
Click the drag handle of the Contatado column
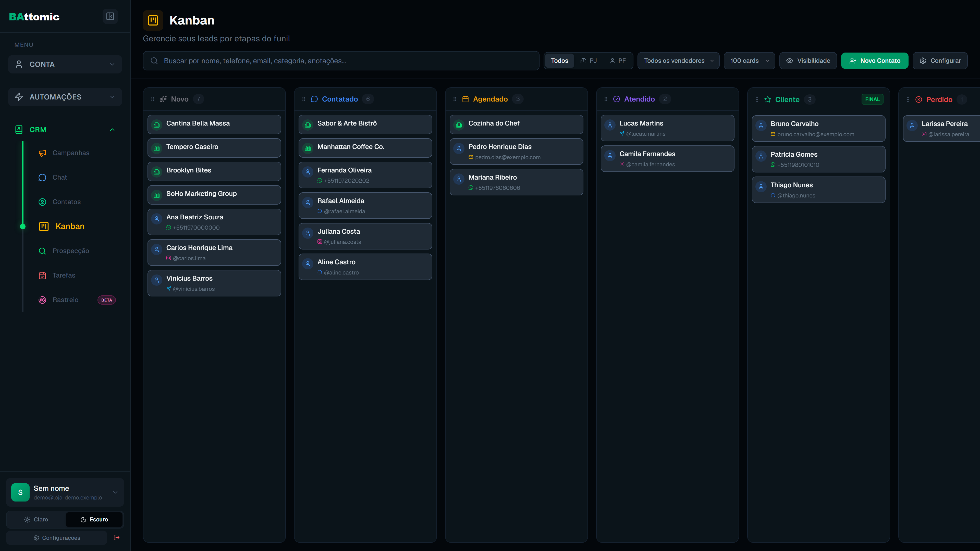[x=304, y=99]
